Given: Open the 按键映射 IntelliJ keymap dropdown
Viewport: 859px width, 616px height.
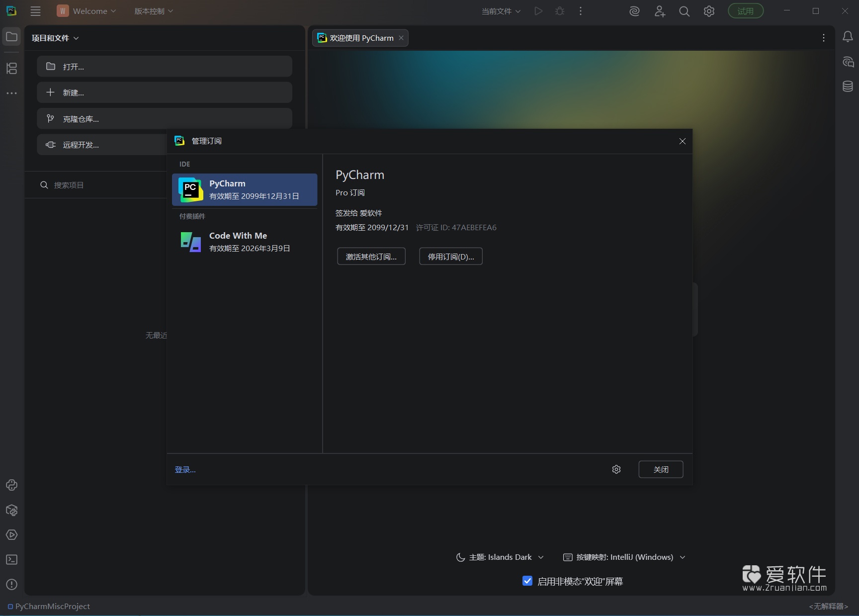Looking at the screenshot, I should (x=624, y=557).
